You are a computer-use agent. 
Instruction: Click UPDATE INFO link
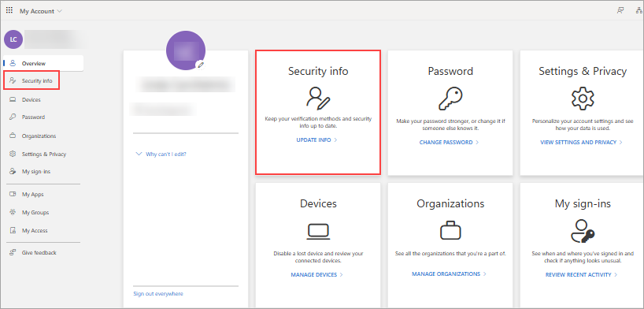point(314,140)
